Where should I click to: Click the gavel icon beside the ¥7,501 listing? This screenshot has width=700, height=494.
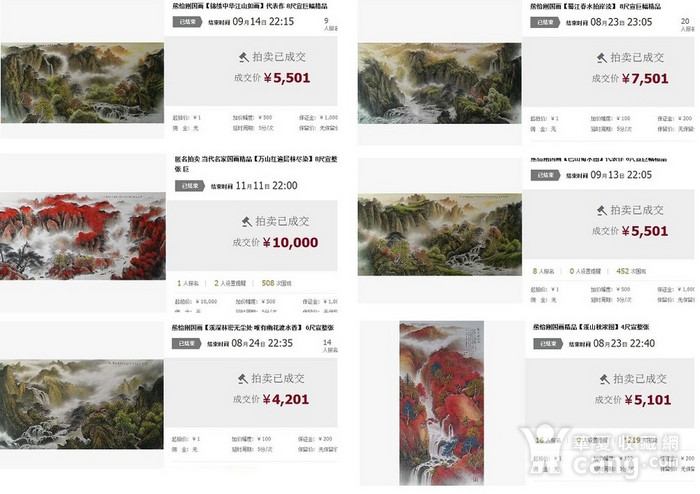point(601,58)
